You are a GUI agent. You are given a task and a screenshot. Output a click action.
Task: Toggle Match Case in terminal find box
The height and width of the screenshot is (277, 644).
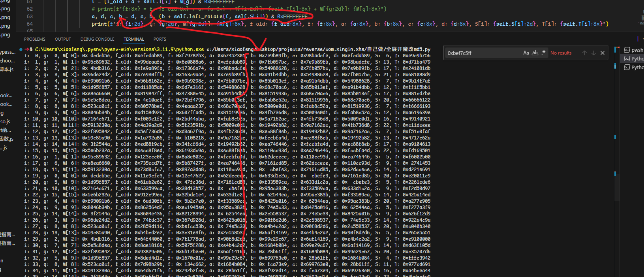526,53
